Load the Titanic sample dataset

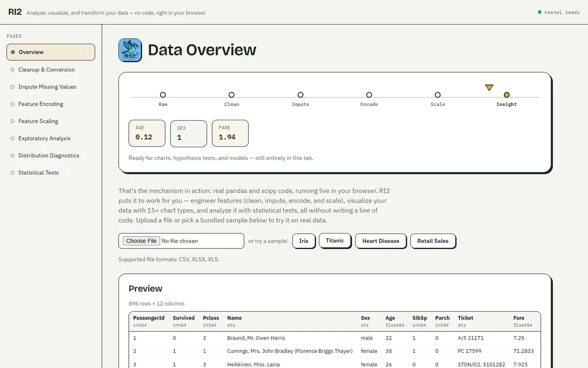[335, 240]
